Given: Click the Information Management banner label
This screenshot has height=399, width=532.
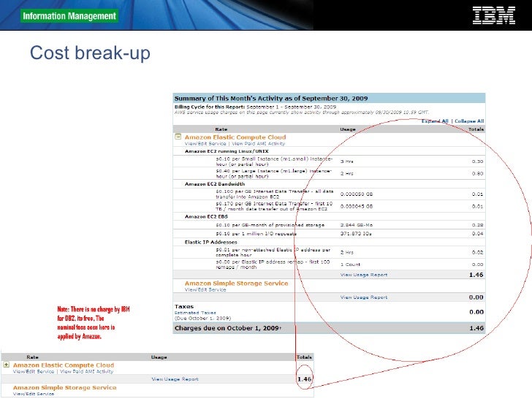Looking at the screenshot, I should pos(69,16).
